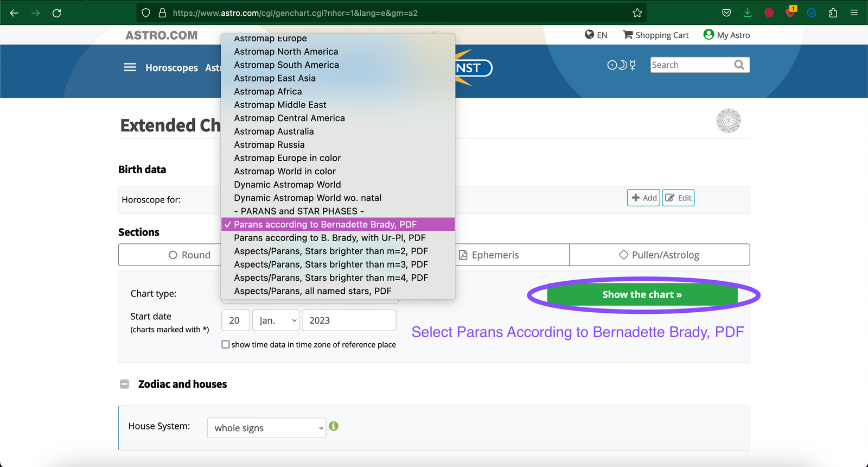Click the circular mandala icon beside heading
Screen dimensions: 868x467
[729, 121]
